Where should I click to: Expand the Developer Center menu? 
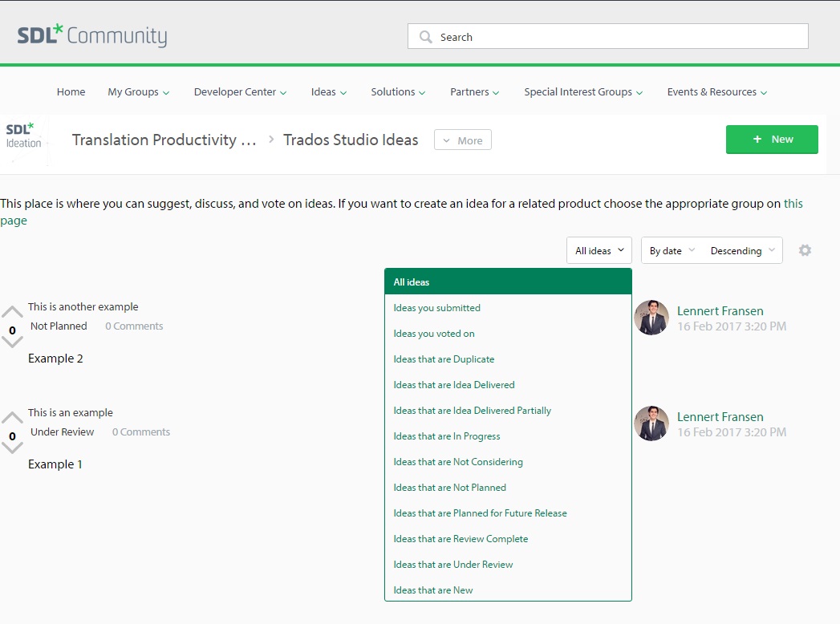pos(240,91)
